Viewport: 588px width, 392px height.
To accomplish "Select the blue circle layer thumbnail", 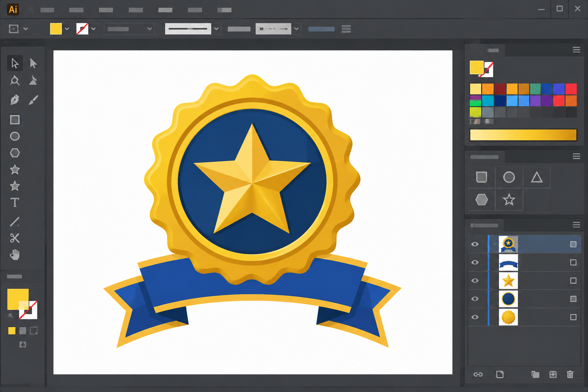I will (x=508, y=299).
